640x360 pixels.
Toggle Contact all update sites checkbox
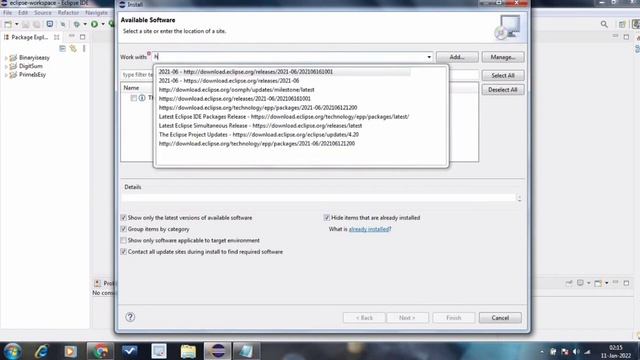124,252
